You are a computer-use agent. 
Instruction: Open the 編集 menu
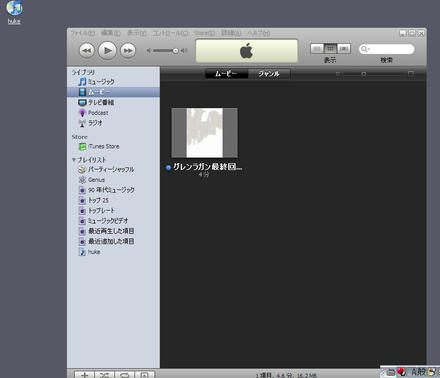tap(111, 33)
